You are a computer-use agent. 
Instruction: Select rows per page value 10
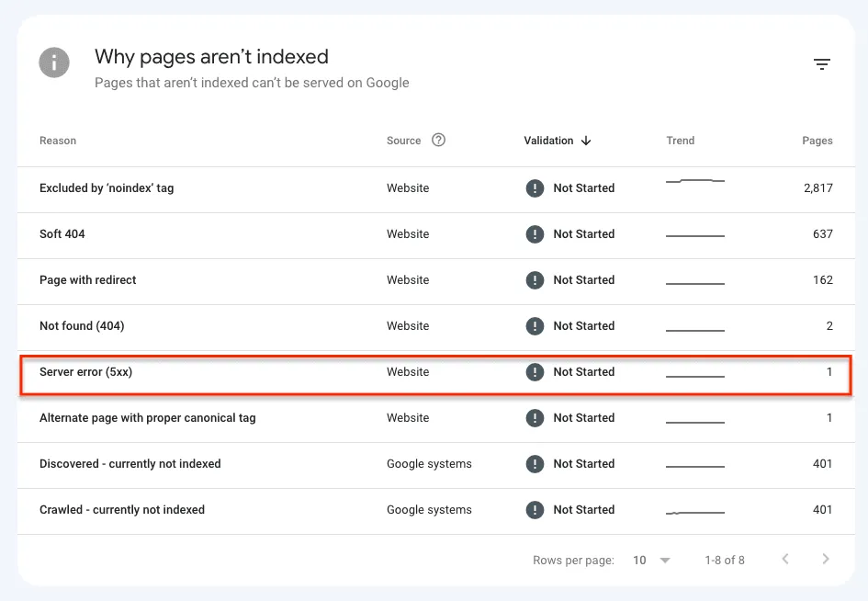click(639, 561)
